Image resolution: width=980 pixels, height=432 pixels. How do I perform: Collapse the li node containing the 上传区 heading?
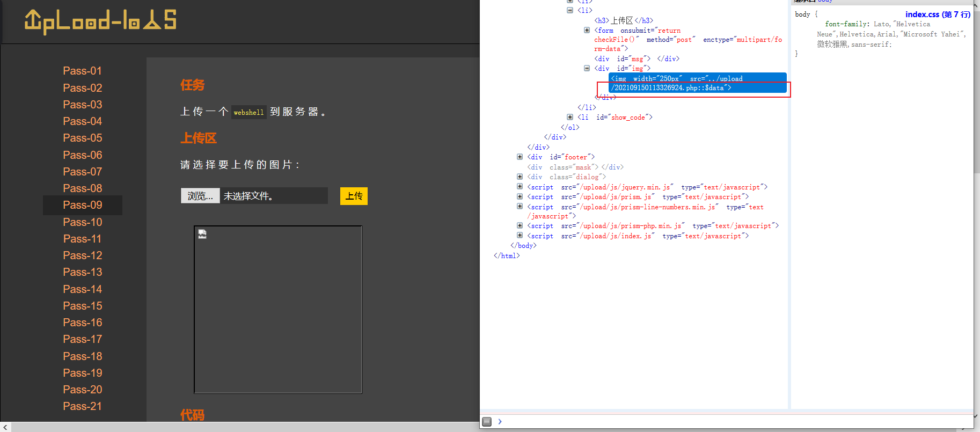pos(570,10)
